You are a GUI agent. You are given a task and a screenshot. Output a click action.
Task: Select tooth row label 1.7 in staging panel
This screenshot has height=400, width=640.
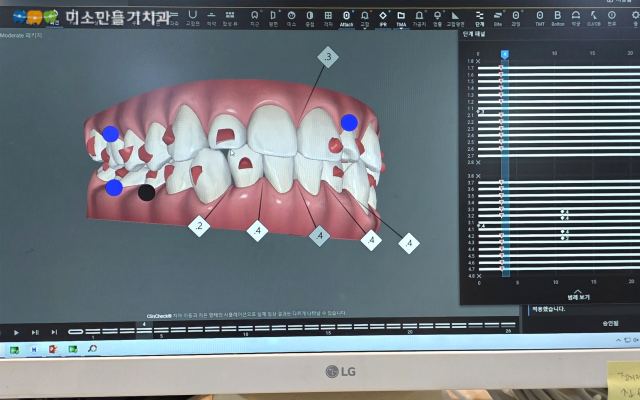click(471, 68)
